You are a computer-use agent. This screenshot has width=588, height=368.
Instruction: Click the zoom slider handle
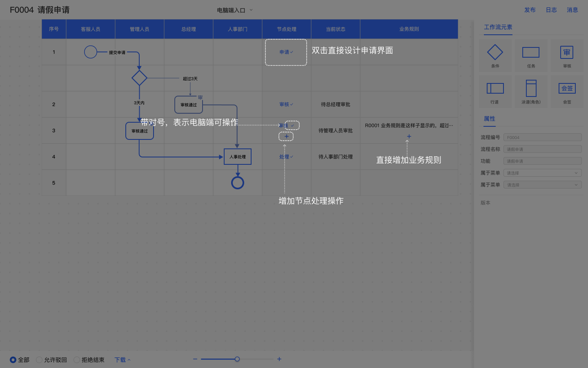(237, 359)
